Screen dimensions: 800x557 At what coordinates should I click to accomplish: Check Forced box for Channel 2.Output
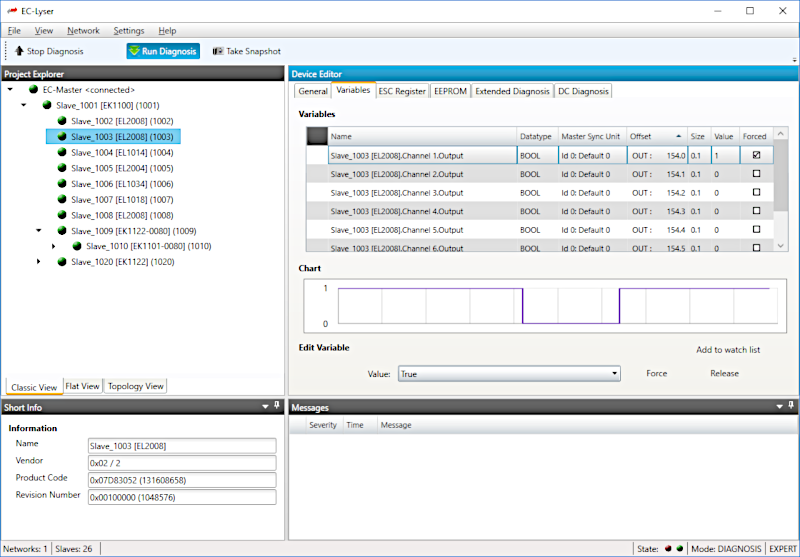[756, 174]
